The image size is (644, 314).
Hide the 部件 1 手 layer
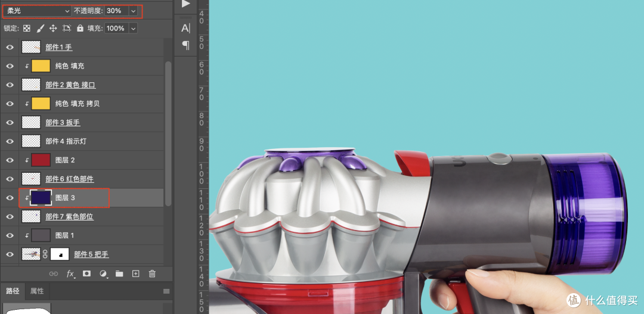[10, 47]
